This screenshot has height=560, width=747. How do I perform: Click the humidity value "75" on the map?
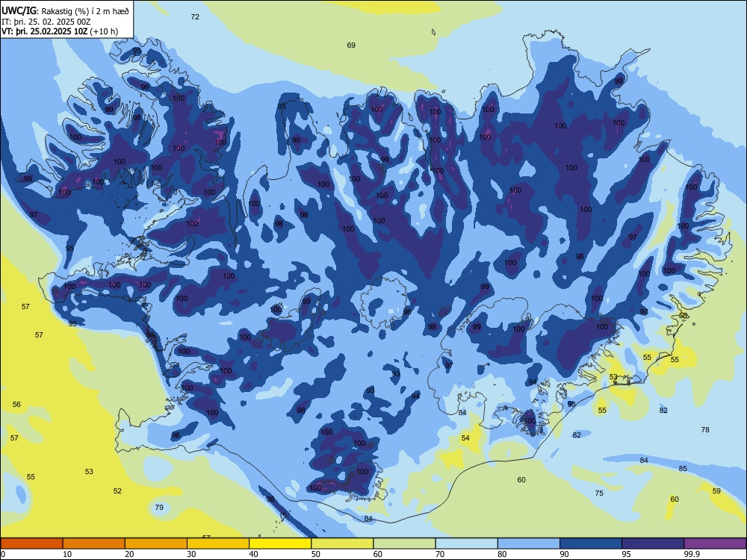(x=599, y=494)
